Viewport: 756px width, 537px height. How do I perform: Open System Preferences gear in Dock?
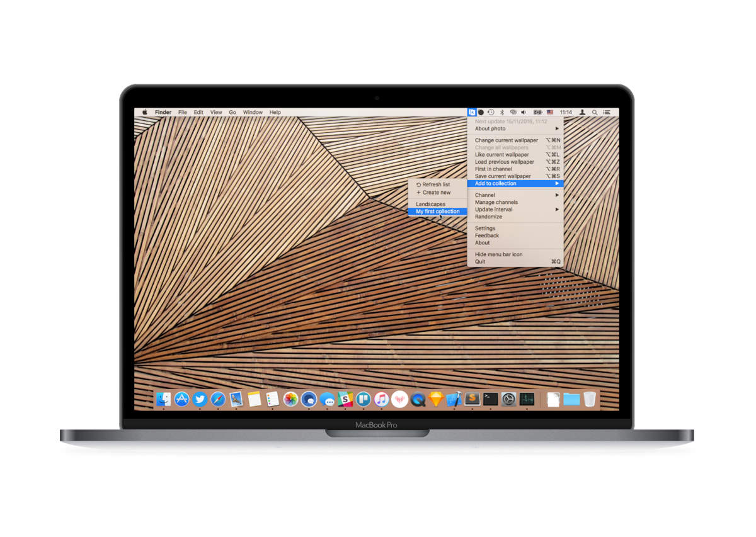pos(508,399)
